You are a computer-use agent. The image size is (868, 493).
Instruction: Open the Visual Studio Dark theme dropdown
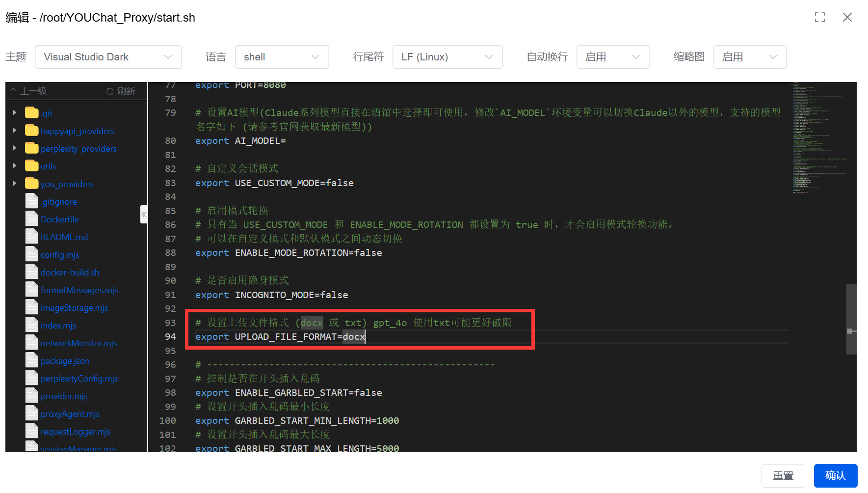[x=108, y=57]
